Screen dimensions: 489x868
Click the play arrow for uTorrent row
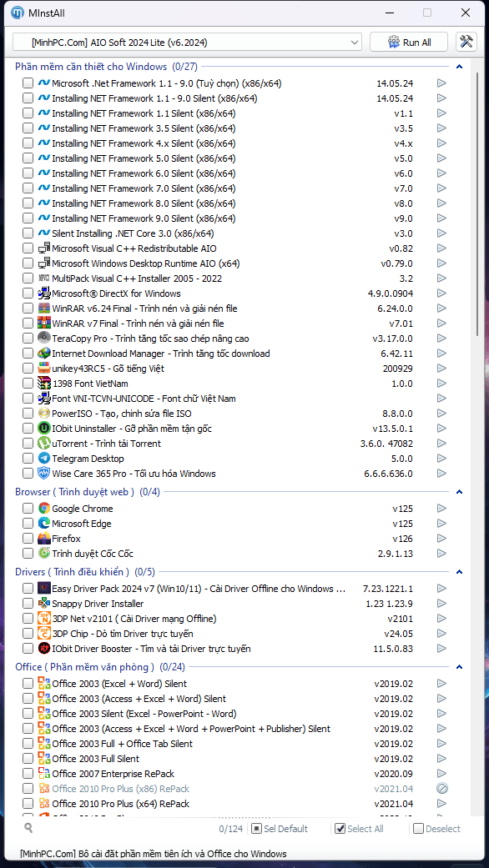click(x=441, y=444)
